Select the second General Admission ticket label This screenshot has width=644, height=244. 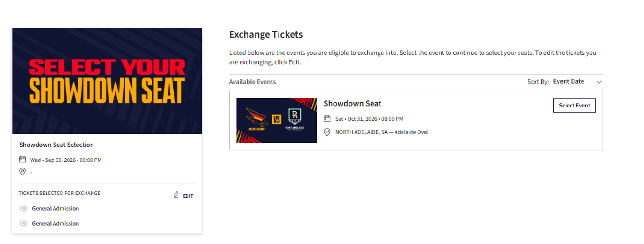(55, 223)
